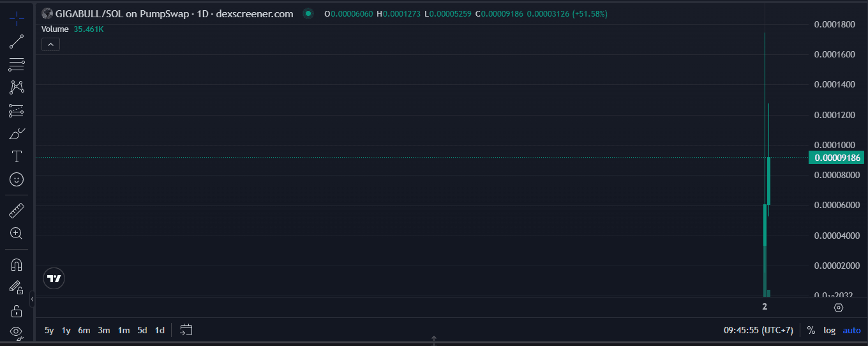
Task: Collapse the left drawing toolbar
Action: (x=32, y=298)
